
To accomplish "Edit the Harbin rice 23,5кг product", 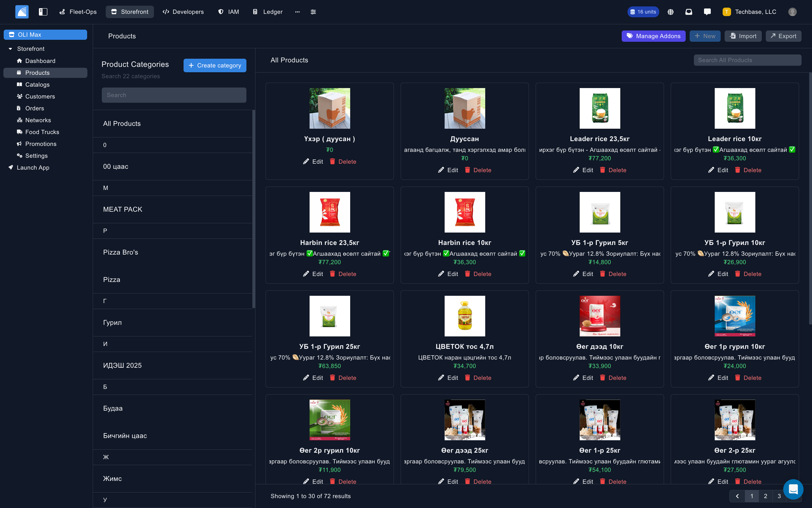I will [x=313, y=274].
